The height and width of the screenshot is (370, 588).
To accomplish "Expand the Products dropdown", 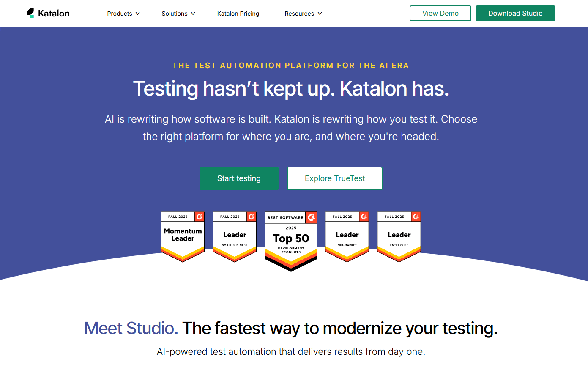I will (x=123, y=13).
